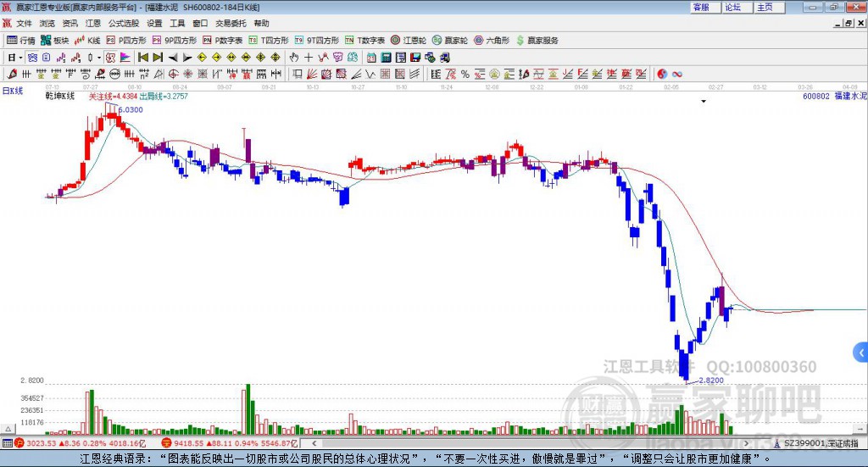The height and width of the screenshot is (467, 868).
Task: Open the 板块 sector view
Action: point(54,41)
